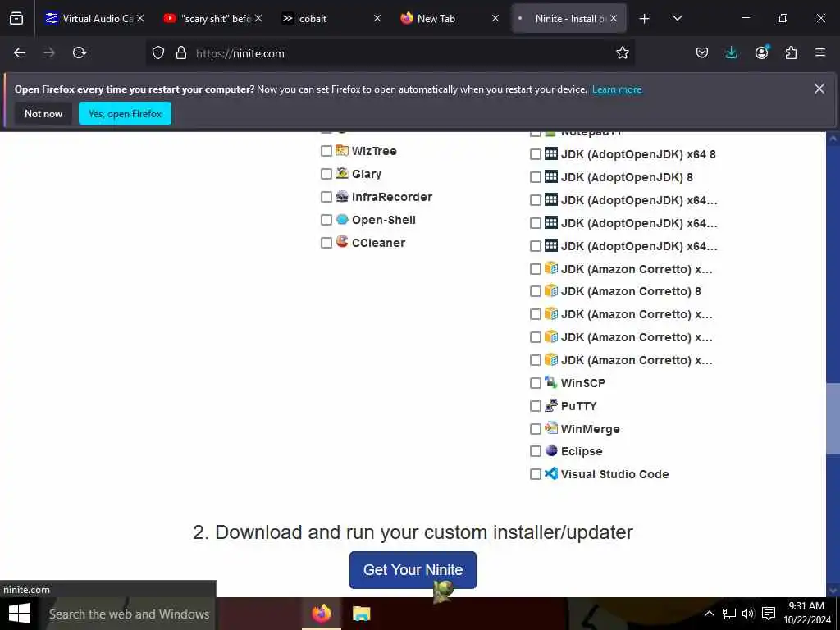This screenshot has height=630, width=840.
Task: Click the JDK (AdoptOpenJDK) x64 8 icon
Action: click(550, 153)
